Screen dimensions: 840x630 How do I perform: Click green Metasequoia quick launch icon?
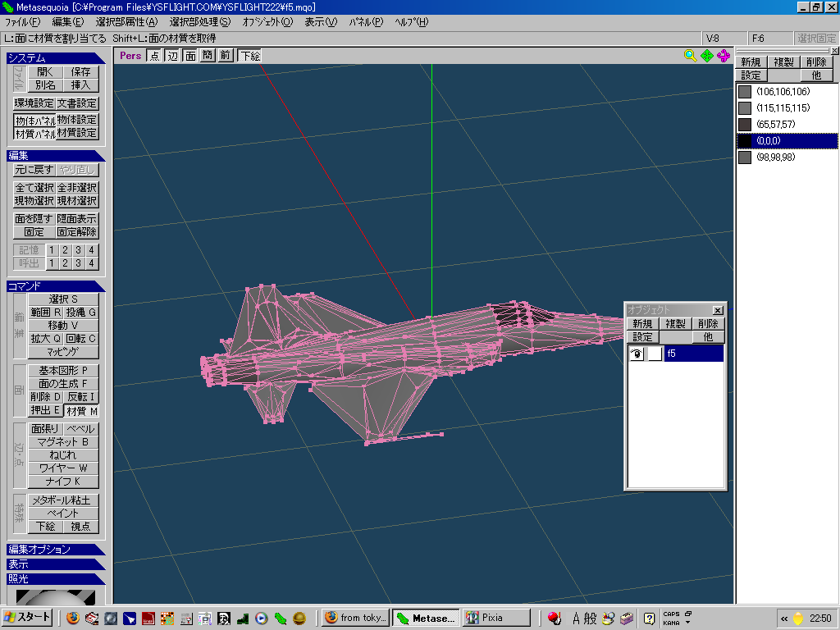pyautogui.click(x=281, y=619)
